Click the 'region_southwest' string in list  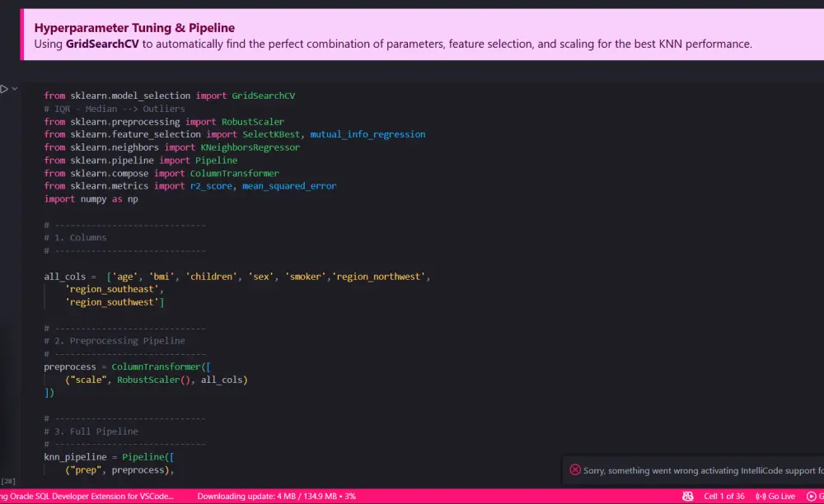point(113,302)
